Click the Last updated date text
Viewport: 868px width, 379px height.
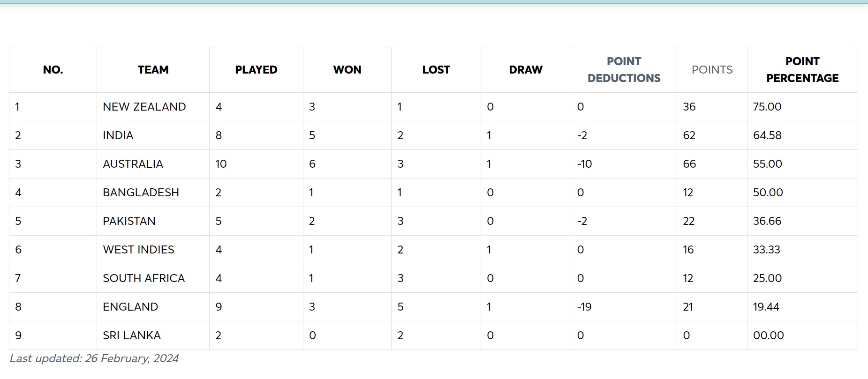click(94, 358)
